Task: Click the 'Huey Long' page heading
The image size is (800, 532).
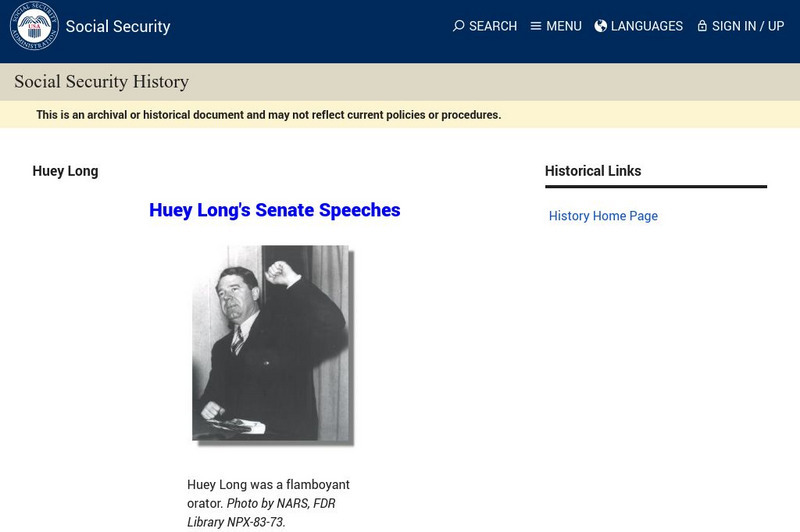Action: [x=65, y=171]
